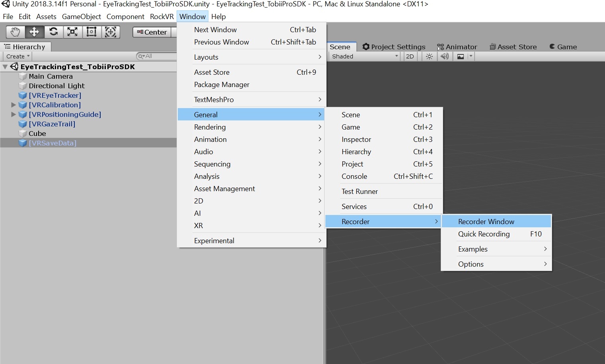
Task: Expand the Asset Management submenu
Action: point(251,189)
